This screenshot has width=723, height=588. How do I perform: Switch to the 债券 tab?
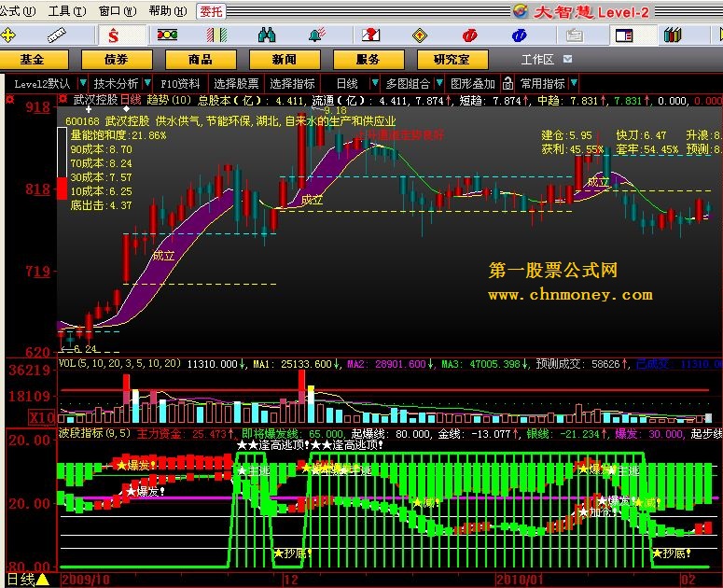(117, 60)
